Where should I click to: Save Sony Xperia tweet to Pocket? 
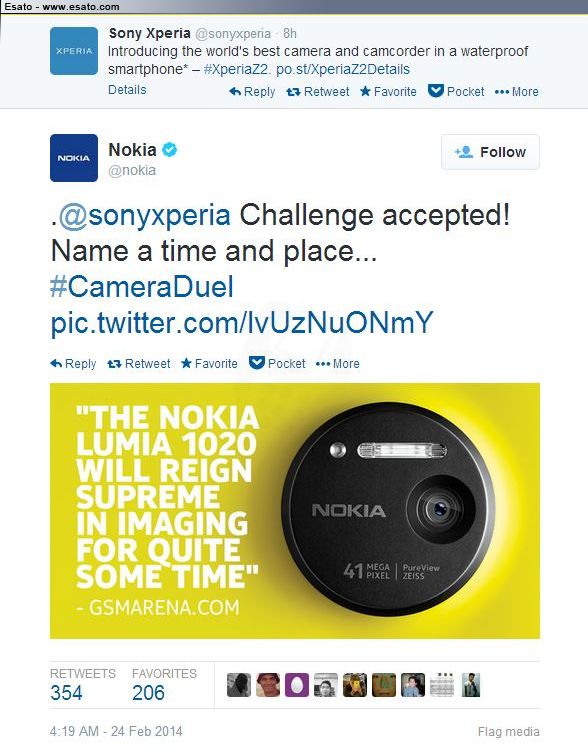(456, 92)
